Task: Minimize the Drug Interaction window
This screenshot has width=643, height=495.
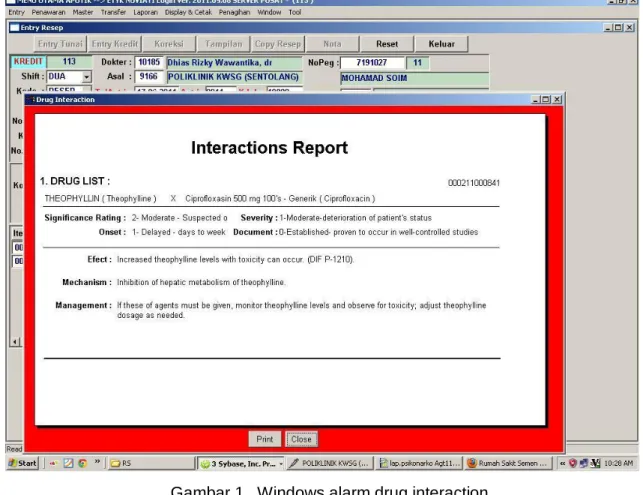Action: coord(536,100)
